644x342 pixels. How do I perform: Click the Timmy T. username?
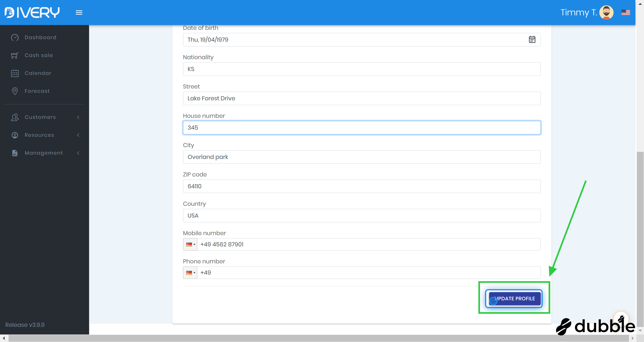pos(579,12)
